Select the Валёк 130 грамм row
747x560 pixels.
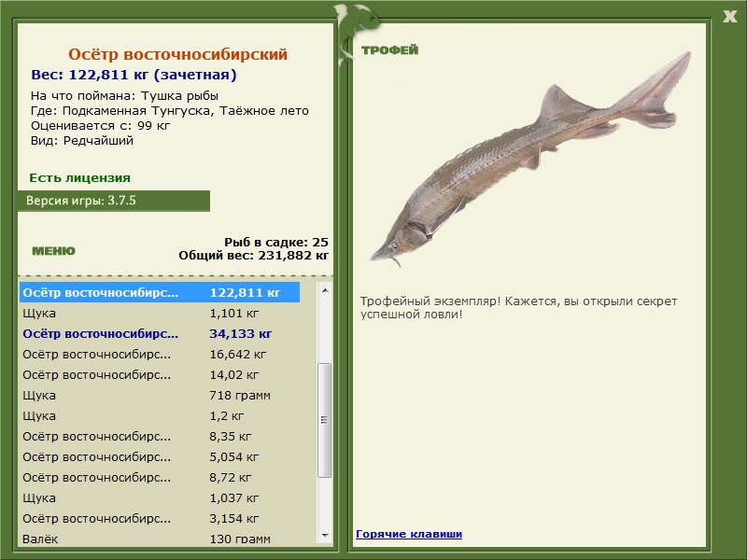160,539
